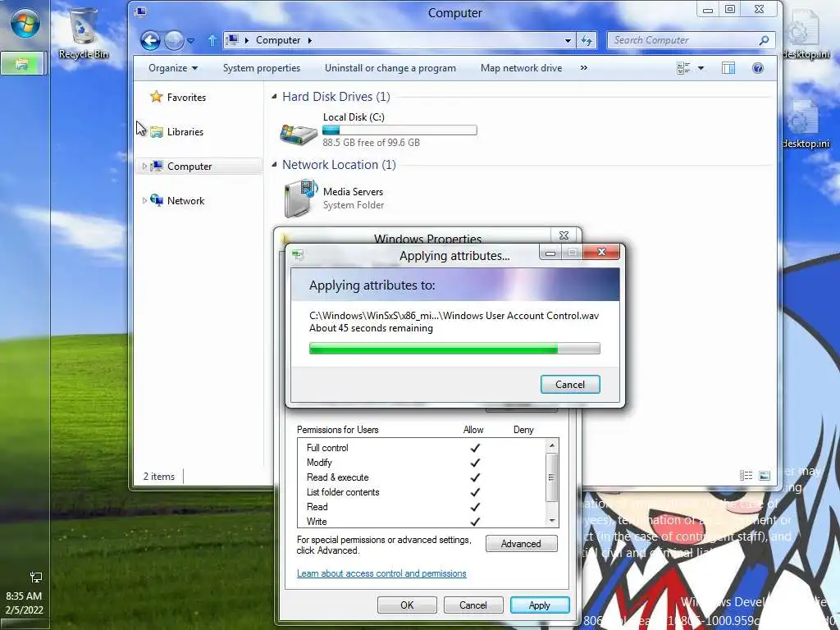Click the search magnifier icon
This screenshot has height=630, width=840.
(765, 40)
